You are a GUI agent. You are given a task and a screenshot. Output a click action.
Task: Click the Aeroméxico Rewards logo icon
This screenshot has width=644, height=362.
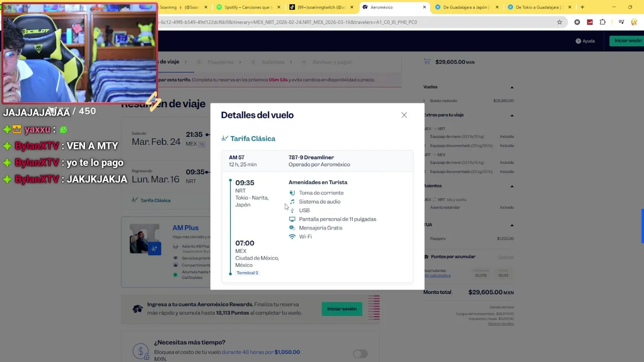coord(137,309)
